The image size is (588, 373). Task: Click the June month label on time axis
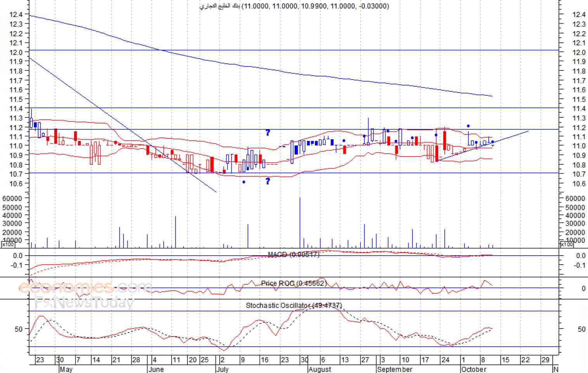(156, 369)
